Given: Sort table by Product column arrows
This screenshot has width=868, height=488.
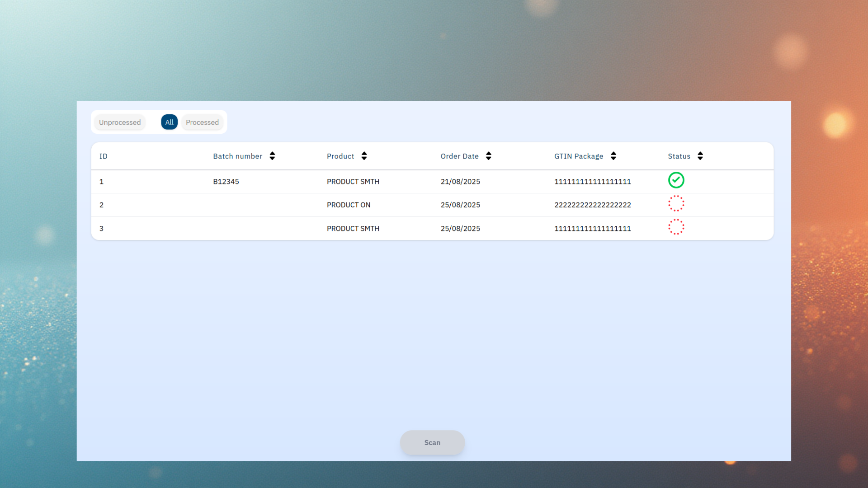Looking at the screenshot, I should coord(364,156).
